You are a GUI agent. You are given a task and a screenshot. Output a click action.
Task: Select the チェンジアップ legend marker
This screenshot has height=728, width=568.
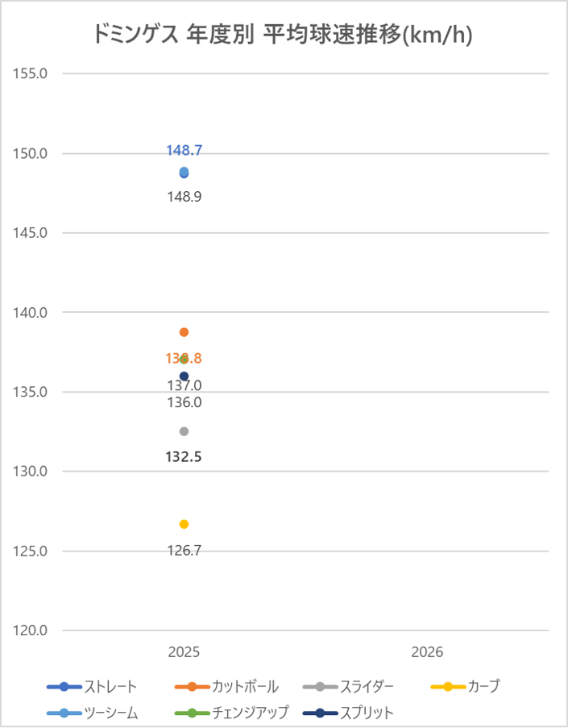click(192, 713)
